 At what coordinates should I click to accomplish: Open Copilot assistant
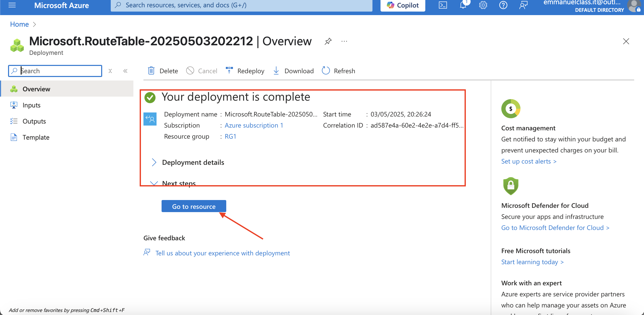[403, 5]
